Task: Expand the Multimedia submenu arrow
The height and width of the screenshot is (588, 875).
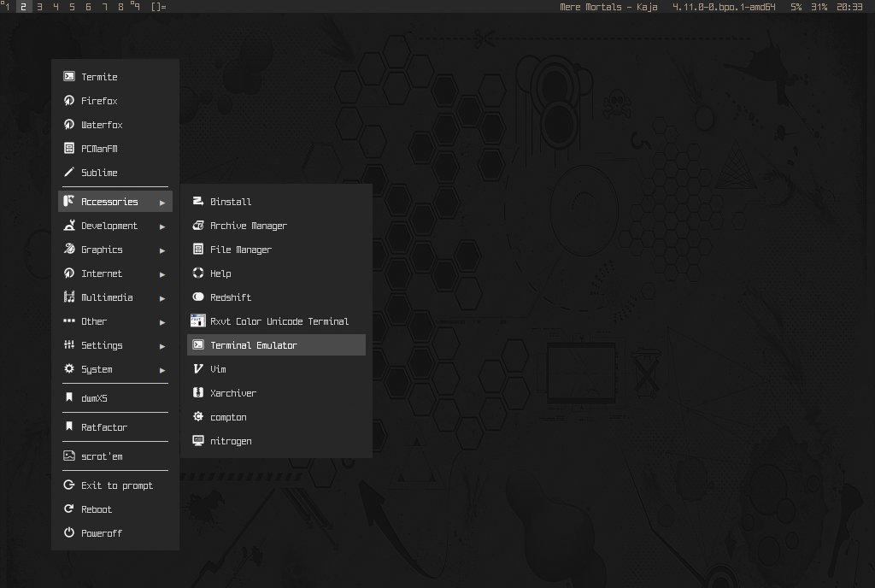Action: pos(162,298)
